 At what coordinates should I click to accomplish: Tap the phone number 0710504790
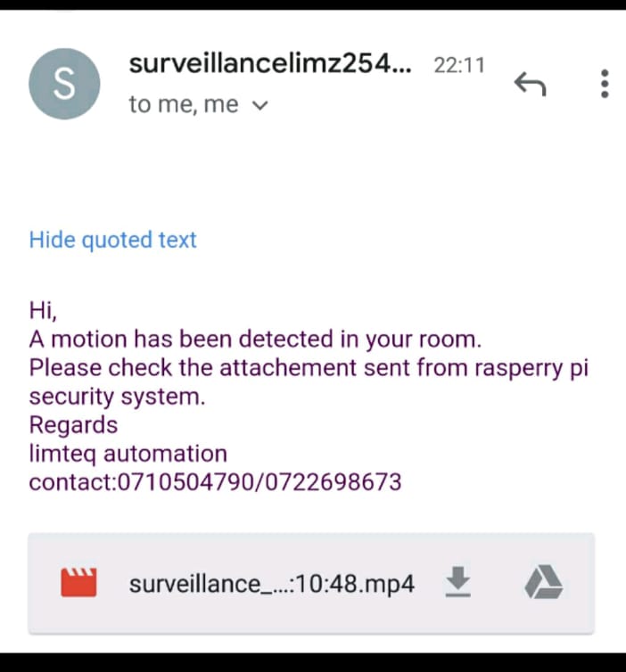pos(185,482)
